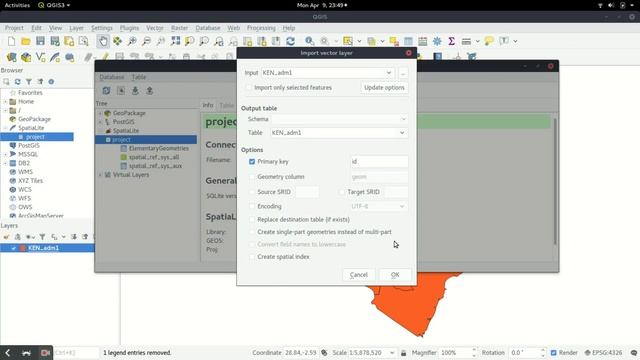Click the Cancel button in import dialog

pos(359,275)
